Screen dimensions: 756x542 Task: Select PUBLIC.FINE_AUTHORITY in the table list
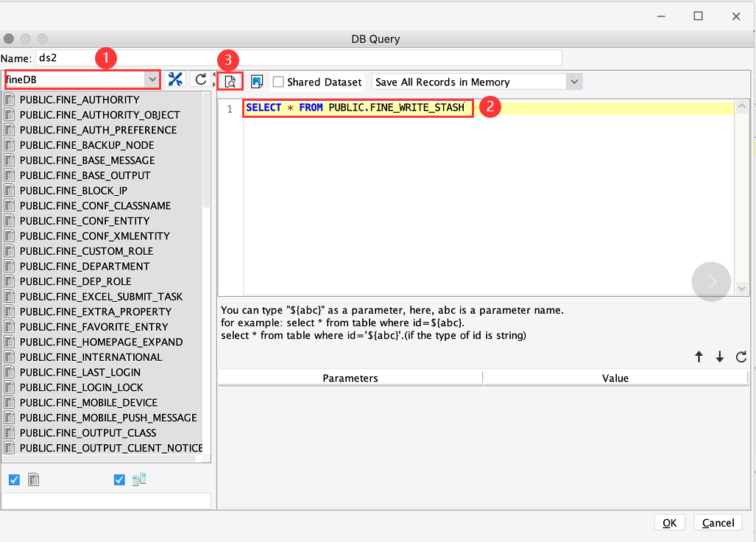pos(81,99)
